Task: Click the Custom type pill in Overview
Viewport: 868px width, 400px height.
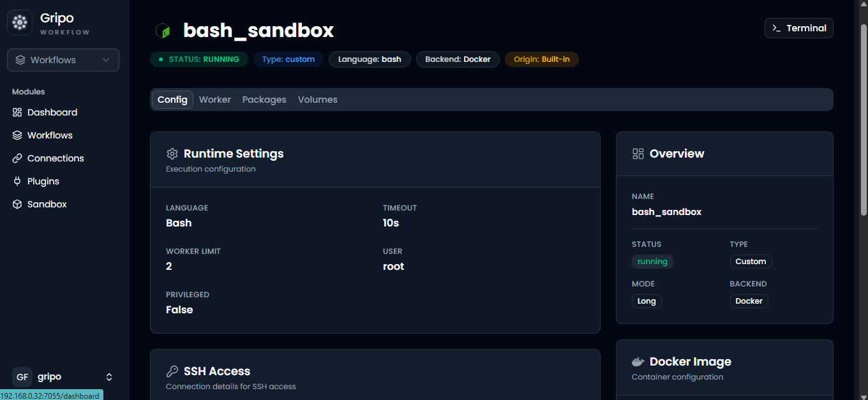Action: point(751,262)
